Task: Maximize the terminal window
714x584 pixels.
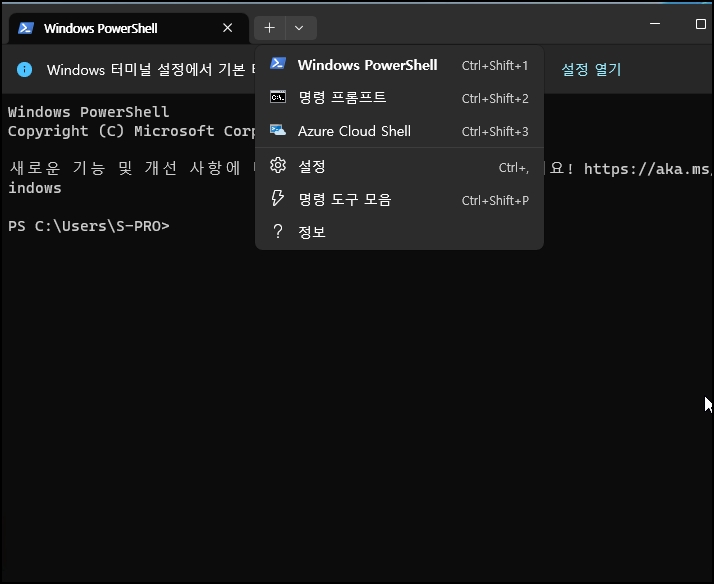Action: tap(701, 24)
